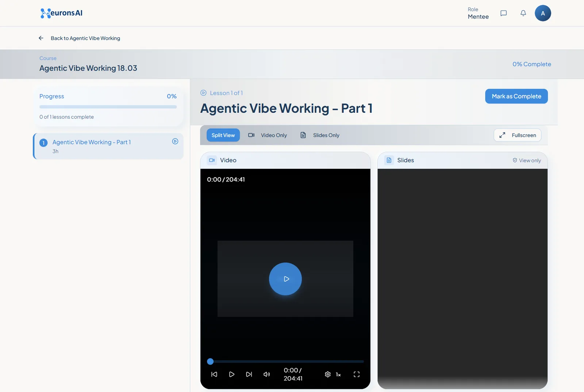Select the Agentic Vibe Working - Part 1 lesson

point(108,146)
